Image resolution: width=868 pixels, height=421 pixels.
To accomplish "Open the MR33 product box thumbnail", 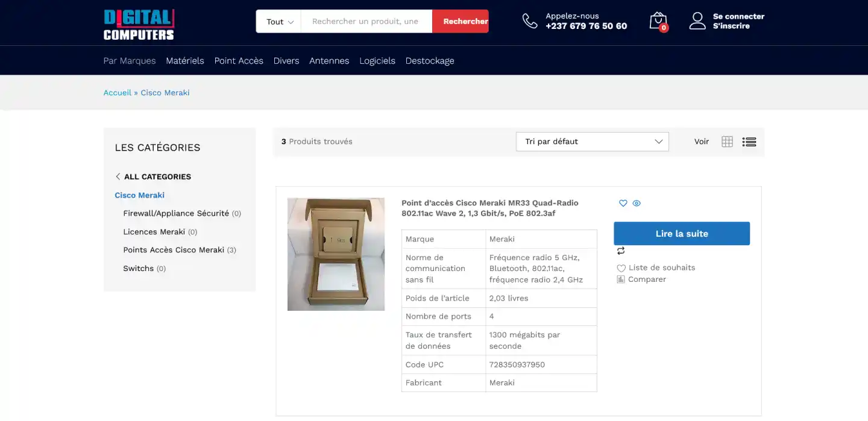I will click(336, 254).
